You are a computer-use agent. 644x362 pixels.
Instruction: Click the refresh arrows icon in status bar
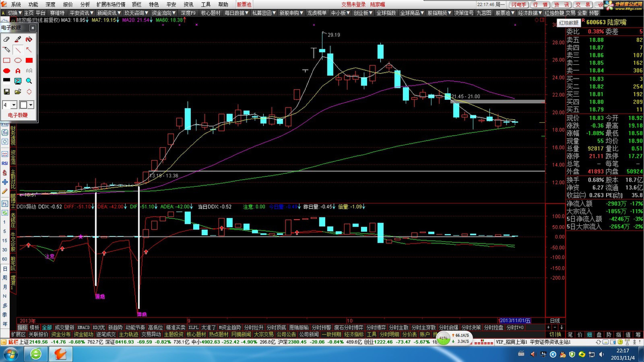pos(599,342)
